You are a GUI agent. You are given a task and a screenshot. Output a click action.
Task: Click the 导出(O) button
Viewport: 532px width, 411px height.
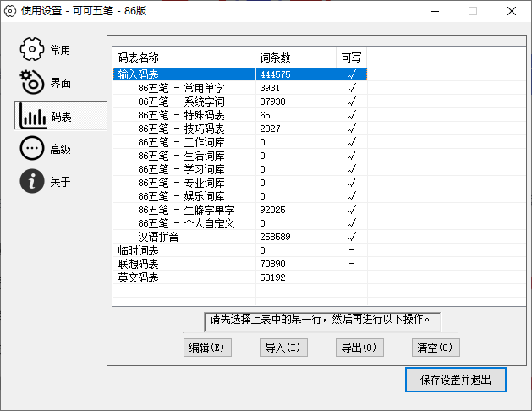[x=359, y=348]
